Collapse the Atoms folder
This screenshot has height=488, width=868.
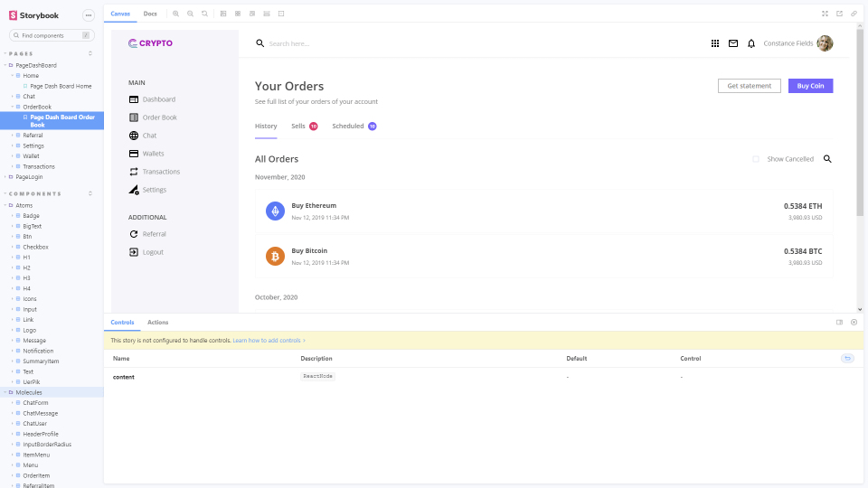pyautogui.click(x=24, y=205)
